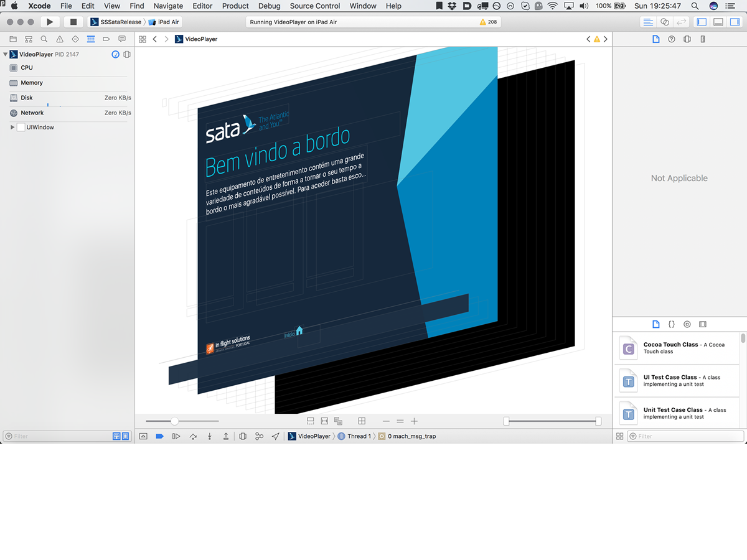Open the Symbol navigator

(29, 39)
